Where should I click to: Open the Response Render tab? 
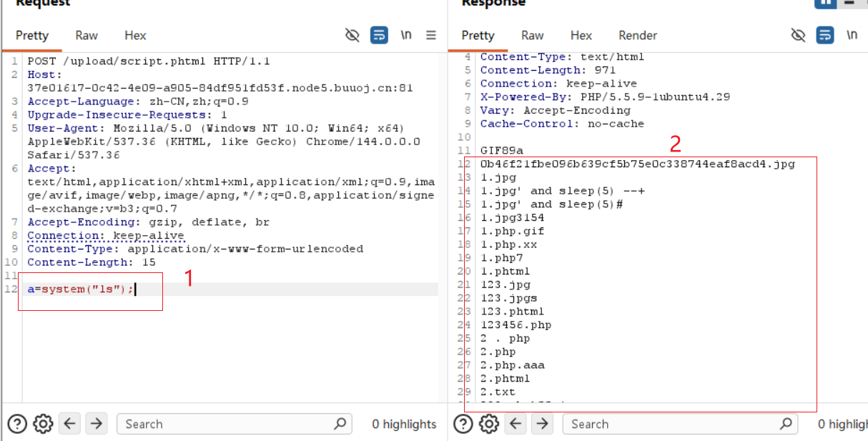(x=638, y=35)
